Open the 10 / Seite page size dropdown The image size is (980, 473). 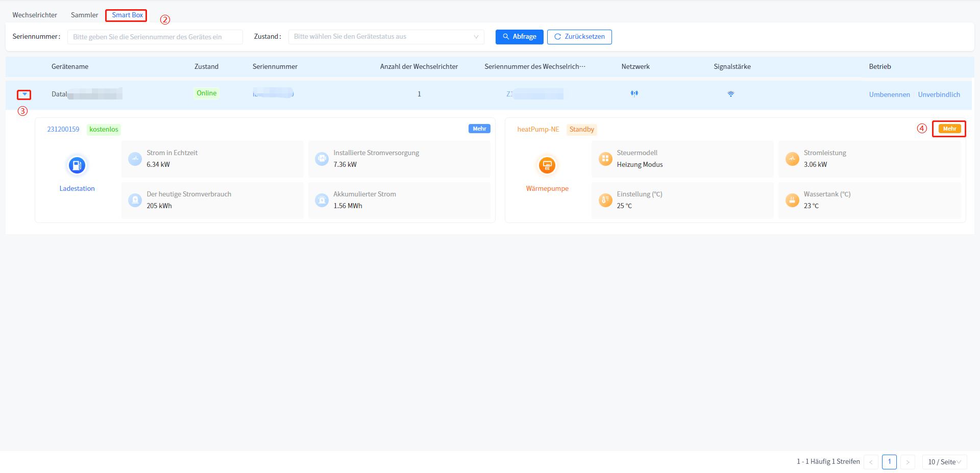[x=944, y=462]
